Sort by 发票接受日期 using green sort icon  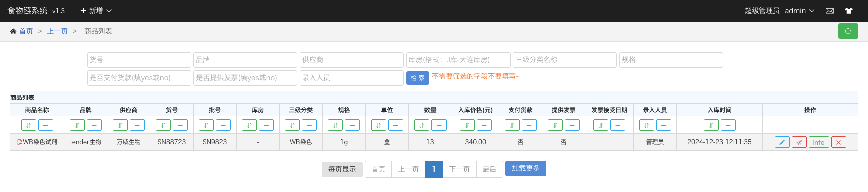(601, 125)
